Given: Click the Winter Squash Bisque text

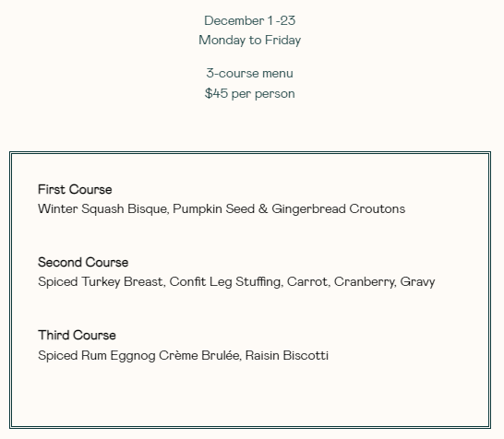Looking at the screenshot, I should pos(102,209).
